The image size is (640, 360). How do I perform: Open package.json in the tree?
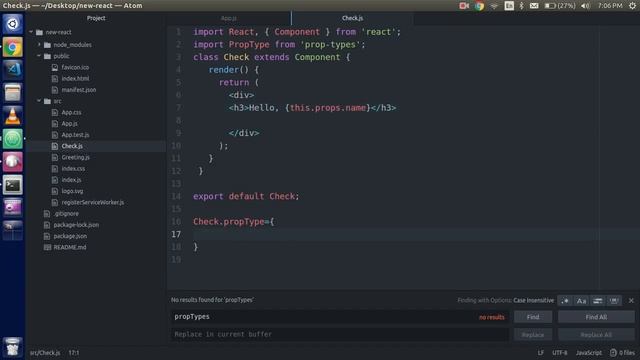[x=70, y=236]
